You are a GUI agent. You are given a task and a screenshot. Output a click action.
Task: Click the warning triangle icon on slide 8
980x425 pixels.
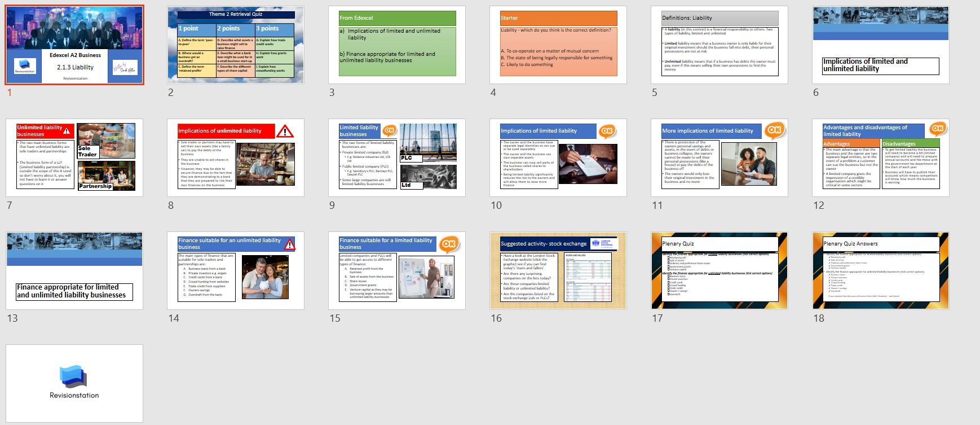click(x=285, y=132)
